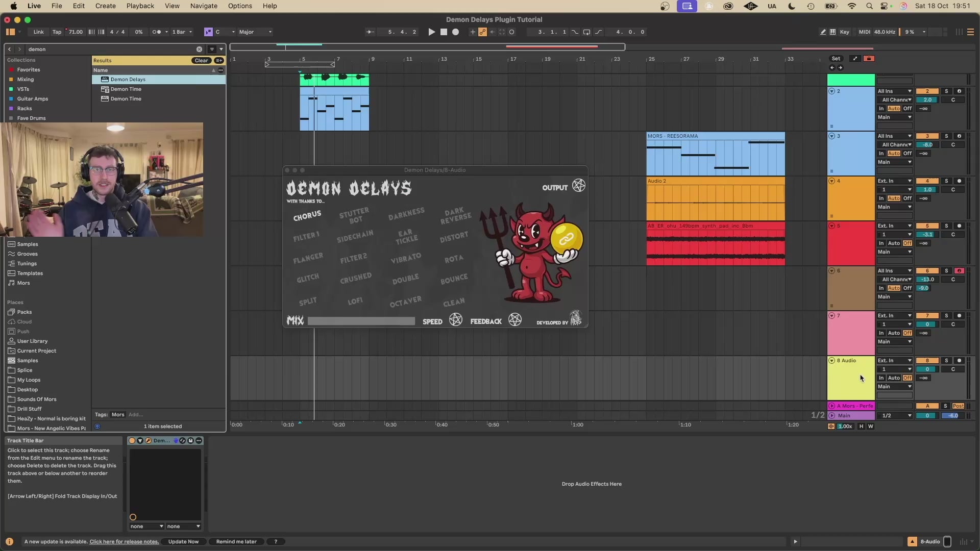Open track 2 All Ins input dropdown
Screen dimensions: 980x551
895,91
